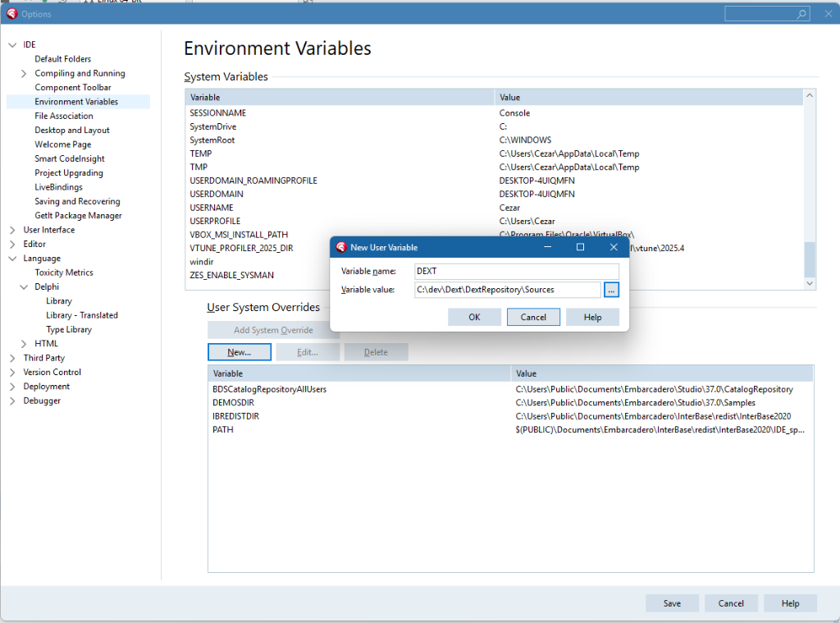This screenshot has height=623, width=840.
Task: Select the USERNAME system variable row
Action: point(494,208)
